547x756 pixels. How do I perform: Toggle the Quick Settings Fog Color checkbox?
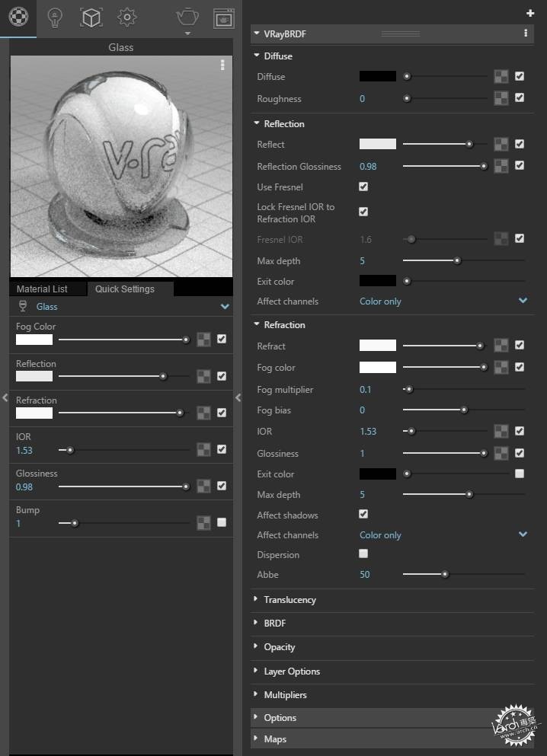pos(222,339)
